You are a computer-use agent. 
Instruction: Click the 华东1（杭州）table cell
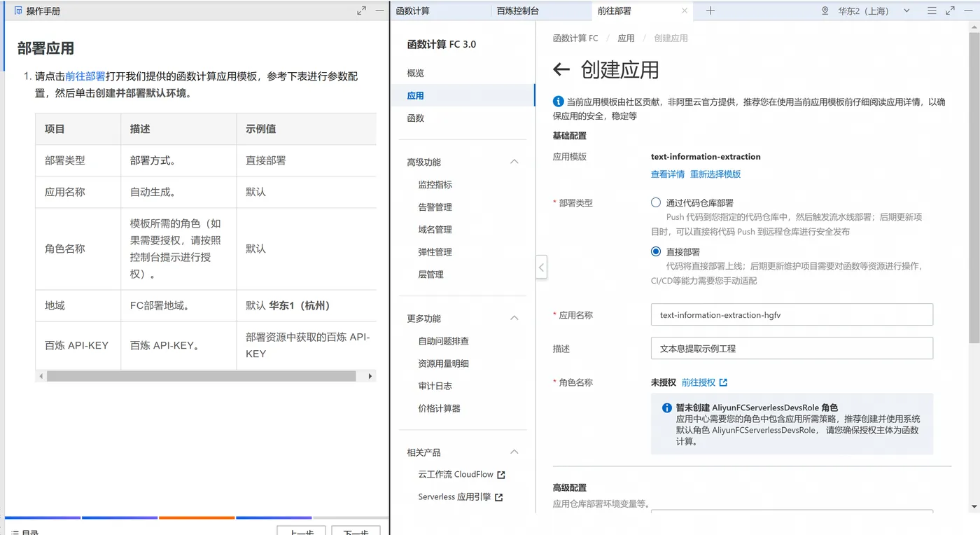pos(307,305)
